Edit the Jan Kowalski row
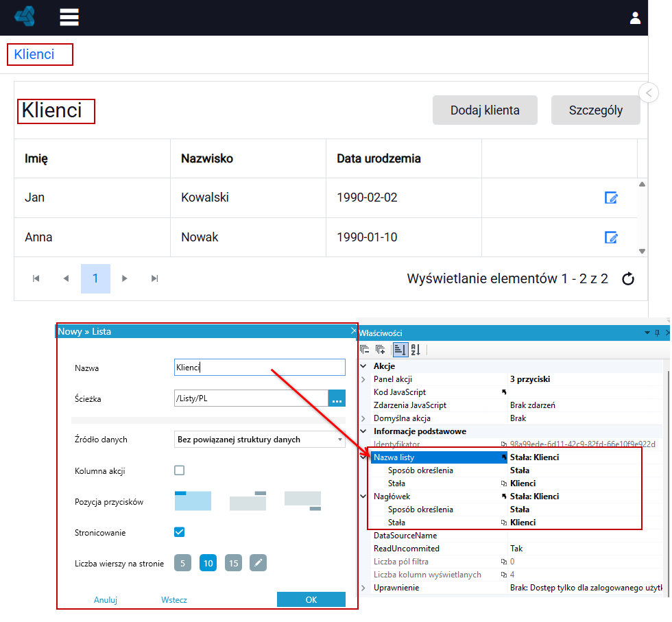Image resolution: width=672 pixels, height=622 pixels. pyautogui.click(x=611, y=198)
